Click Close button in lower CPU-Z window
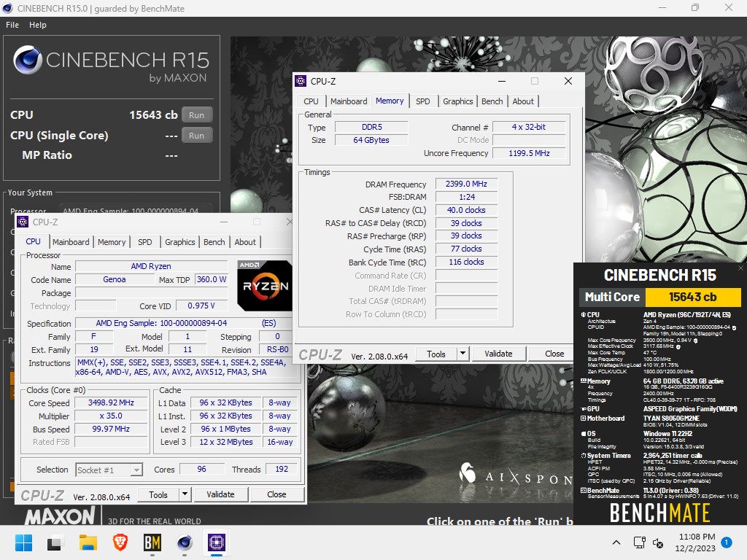Viewport: 747px width, 560px height. [276, 495]
